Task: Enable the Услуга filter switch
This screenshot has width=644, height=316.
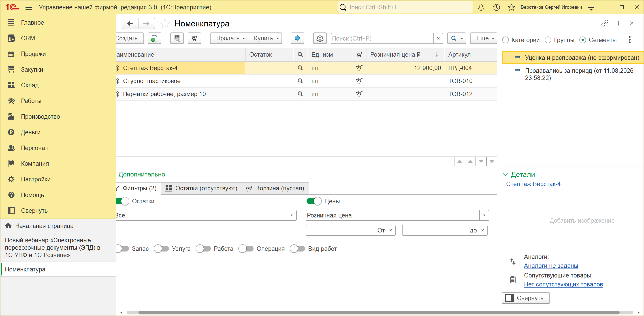Action: pyautogui.click(x=162, y=249)
